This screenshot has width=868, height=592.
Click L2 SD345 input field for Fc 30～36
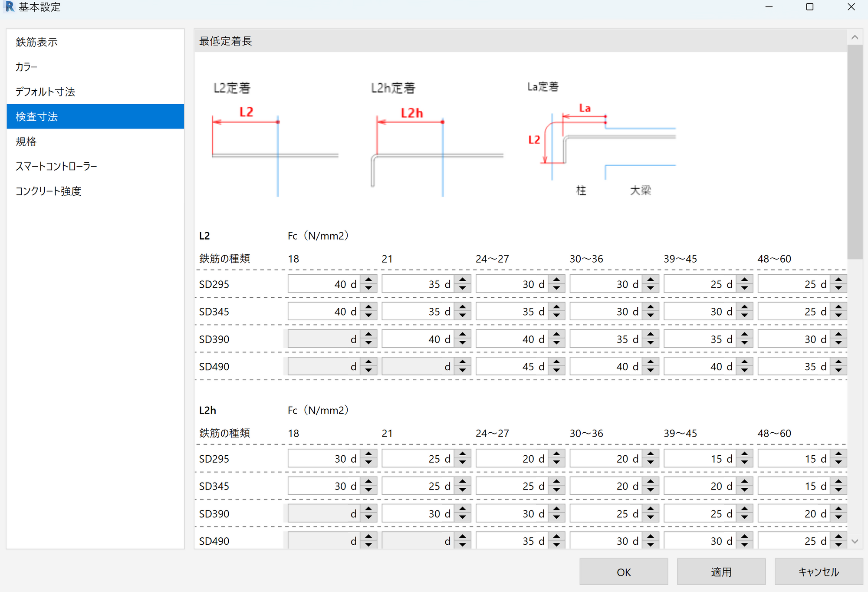(x=605, y=312)
